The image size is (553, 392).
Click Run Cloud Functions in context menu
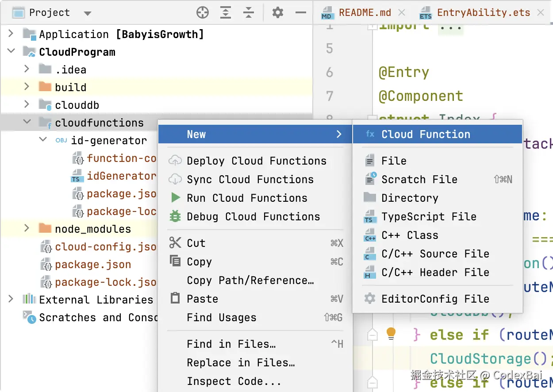point(247,198)
